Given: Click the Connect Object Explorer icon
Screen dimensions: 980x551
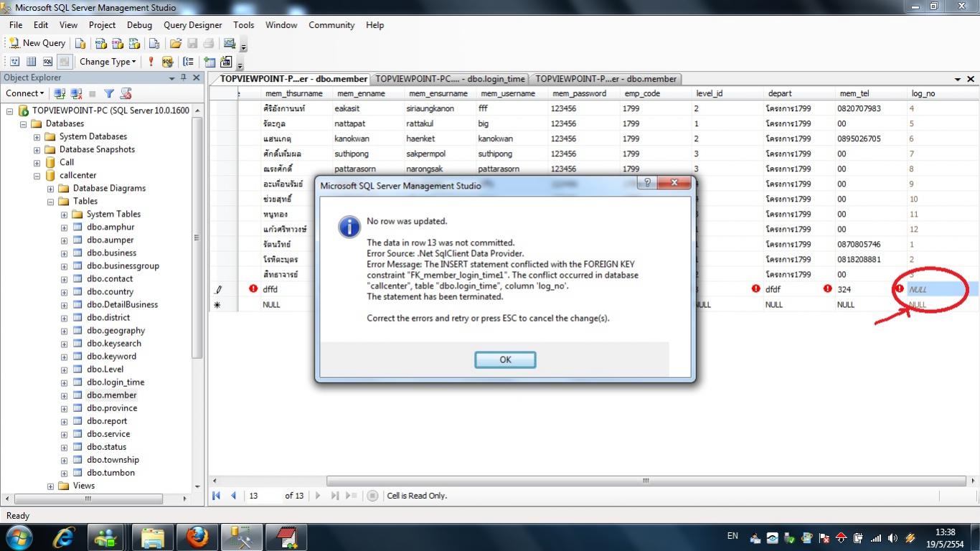Looking at the screenshot, I should pyautogui.click(x=60, y=93).
